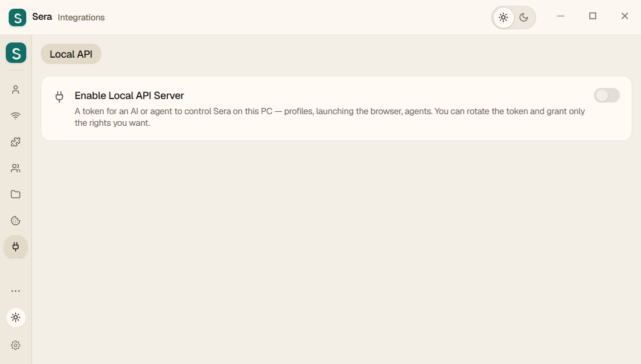Maximize the Sera window
Image resolution: width=641 pixels, height=364 pixels.
pyautogui.click(x=593, y=16)
